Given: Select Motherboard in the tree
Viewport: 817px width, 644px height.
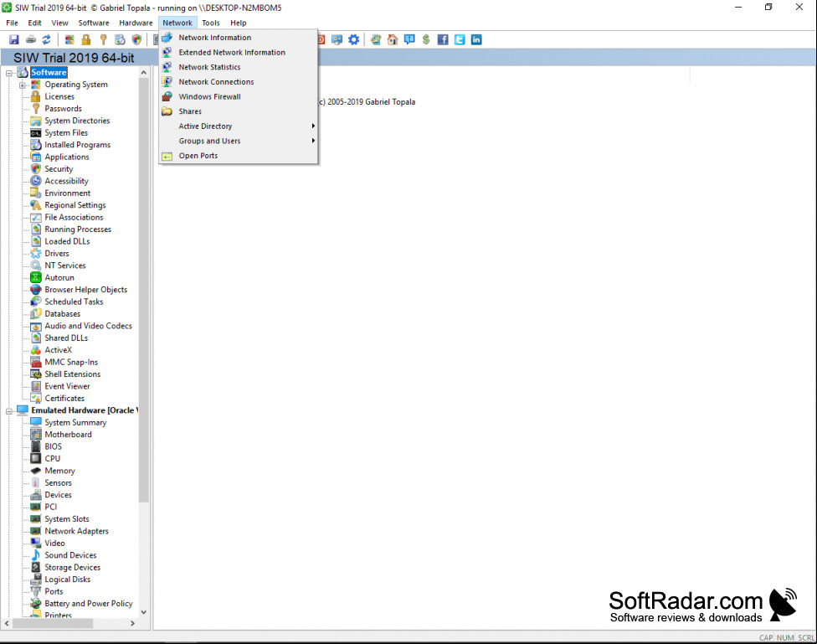Looking at the screenshot, I should coord(69,435).
